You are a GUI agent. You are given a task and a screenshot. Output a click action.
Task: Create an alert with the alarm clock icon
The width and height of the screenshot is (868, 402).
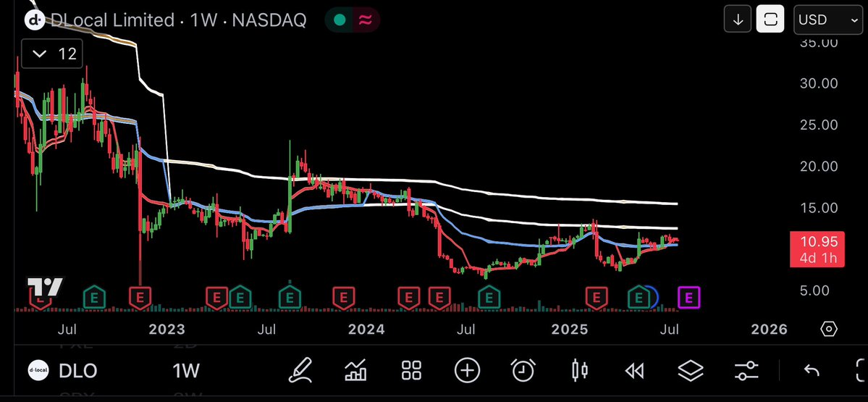523,370
